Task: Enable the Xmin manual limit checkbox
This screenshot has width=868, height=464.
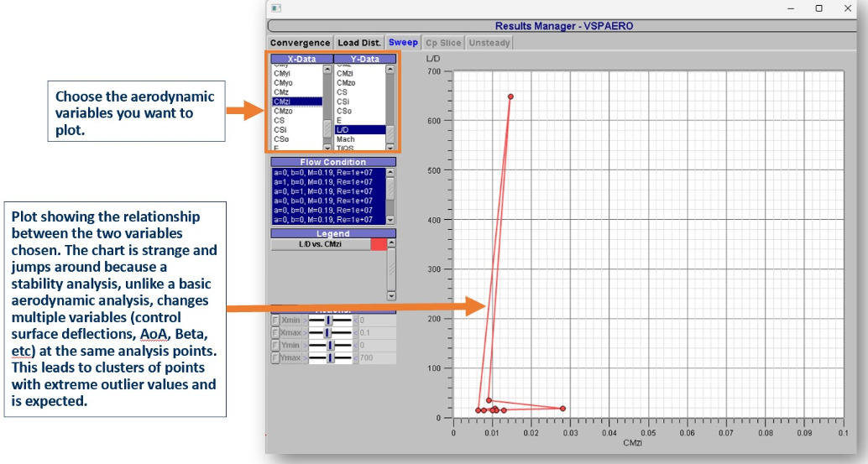Action: (x=275, y=320)
